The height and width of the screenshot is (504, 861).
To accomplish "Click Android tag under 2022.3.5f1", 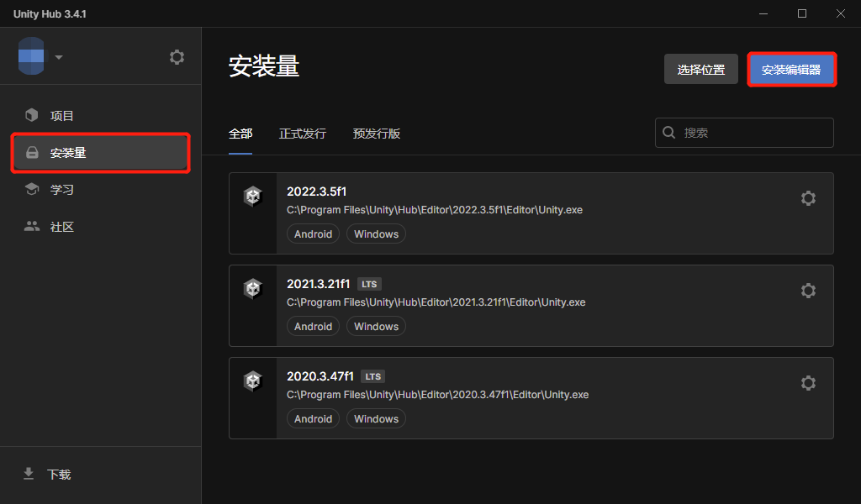I will click(x=313, y=234).
